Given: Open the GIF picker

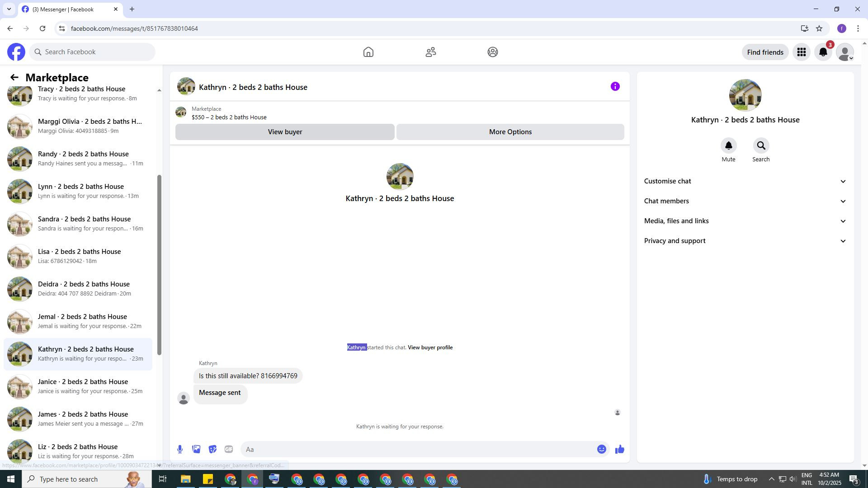Looking at the screenshot, I should point(229,449).
